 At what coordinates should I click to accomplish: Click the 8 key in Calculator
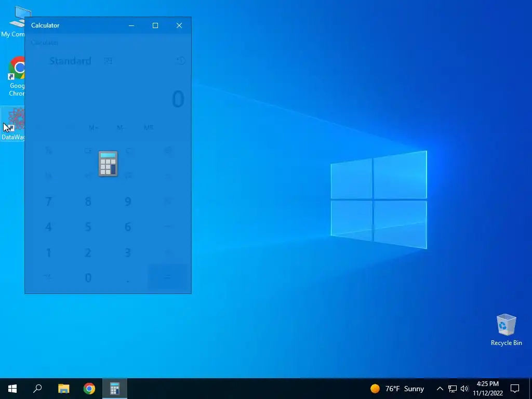[x=88, y=202]
